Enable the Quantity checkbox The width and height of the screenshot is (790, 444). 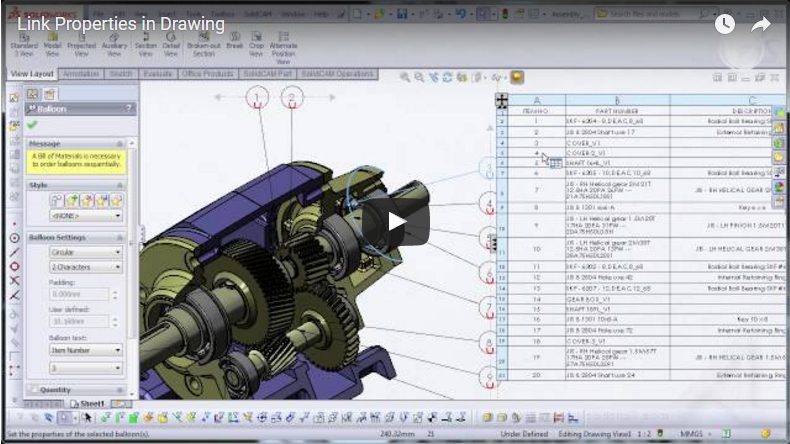click(x=34, y=390)
